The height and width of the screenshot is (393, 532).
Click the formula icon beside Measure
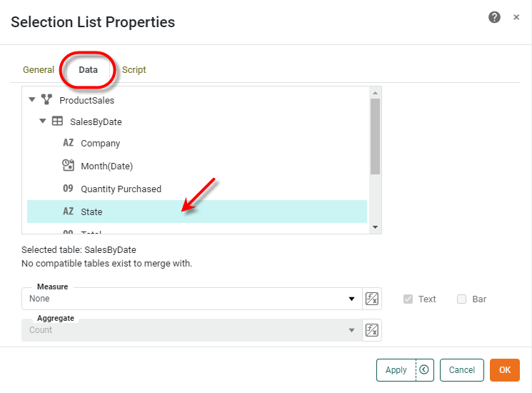click(x=371, y=299)
